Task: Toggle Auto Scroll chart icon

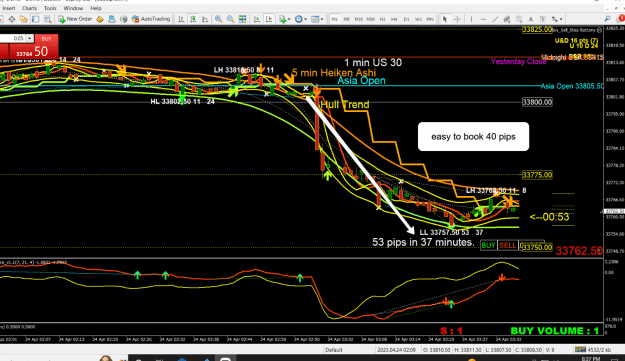Action: tap(257, 19)
